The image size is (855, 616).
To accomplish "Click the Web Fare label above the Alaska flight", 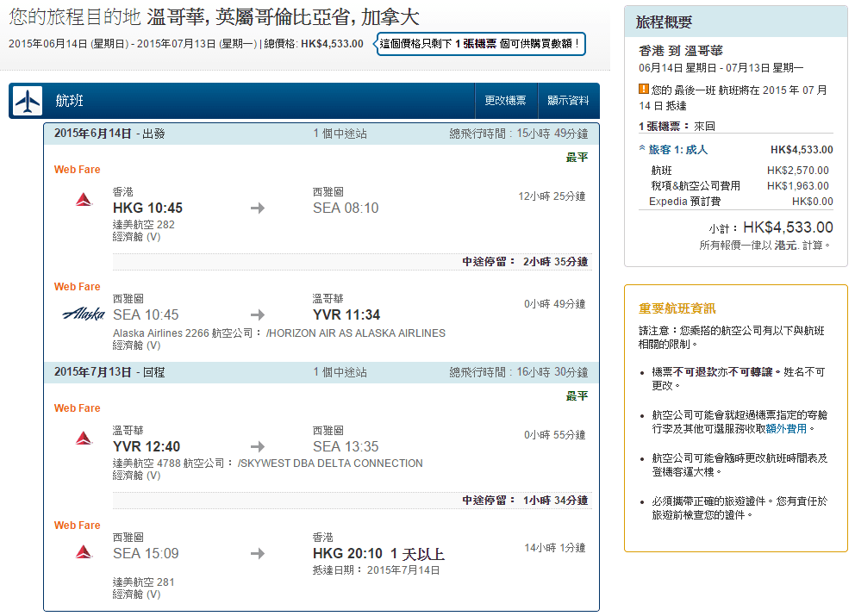I will click(78, 287).
